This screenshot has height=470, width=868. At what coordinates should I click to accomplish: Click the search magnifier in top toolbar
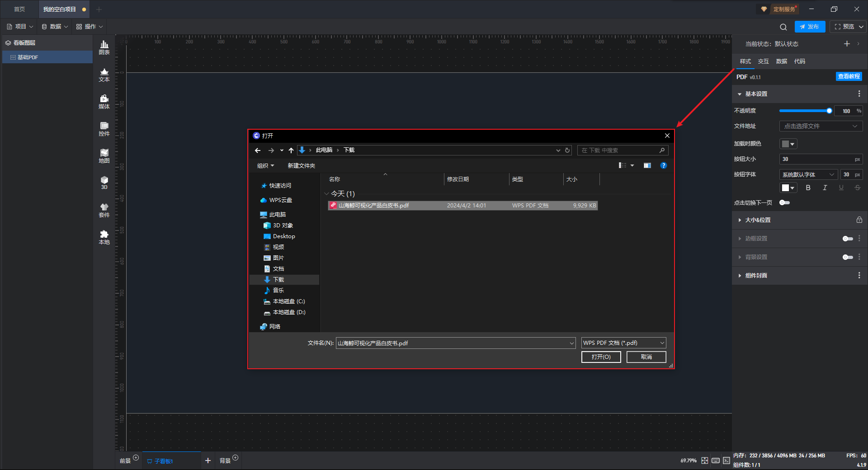[x=783, y=27]
